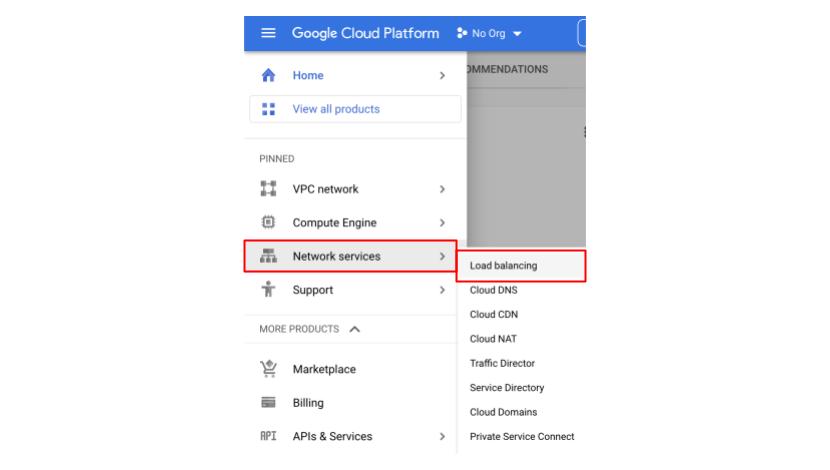Click the Home house icon

(x=268, y=75)
